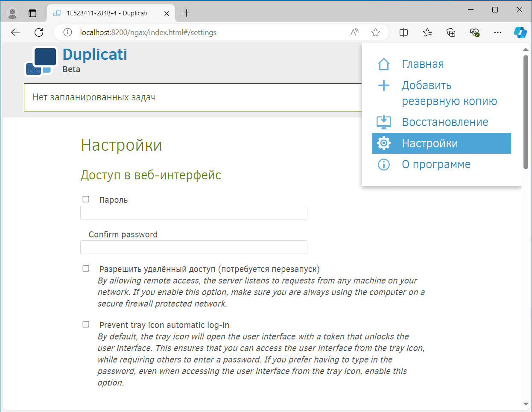Screen dimensions: 532x412
Task: Click the home icon beside Главная
Action: pyautogui.click(x=384, y=64)
